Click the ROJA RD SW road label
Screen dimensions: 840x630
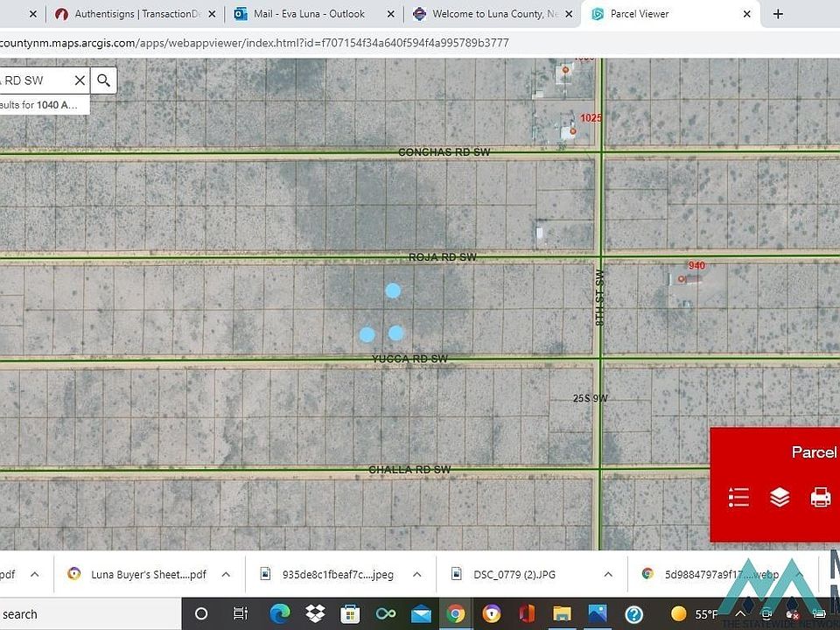pyautogui.click(x=443, y=257)
